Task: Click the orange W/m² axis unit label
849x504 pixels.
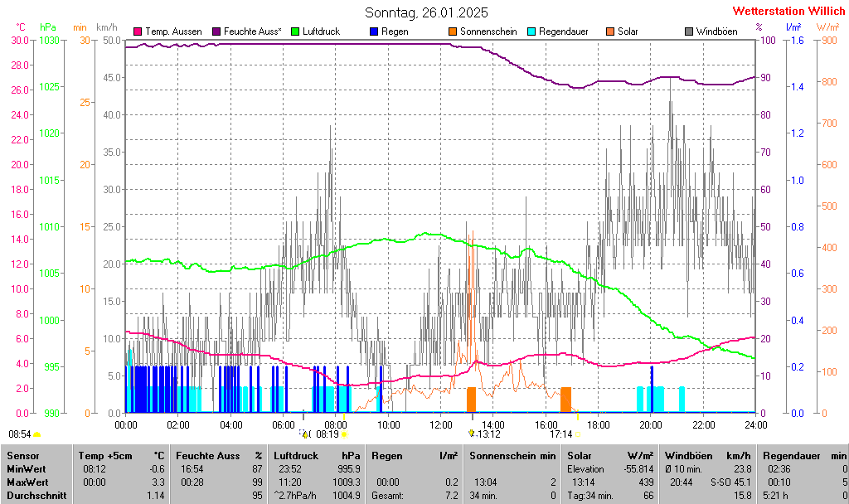Action: 828,27
